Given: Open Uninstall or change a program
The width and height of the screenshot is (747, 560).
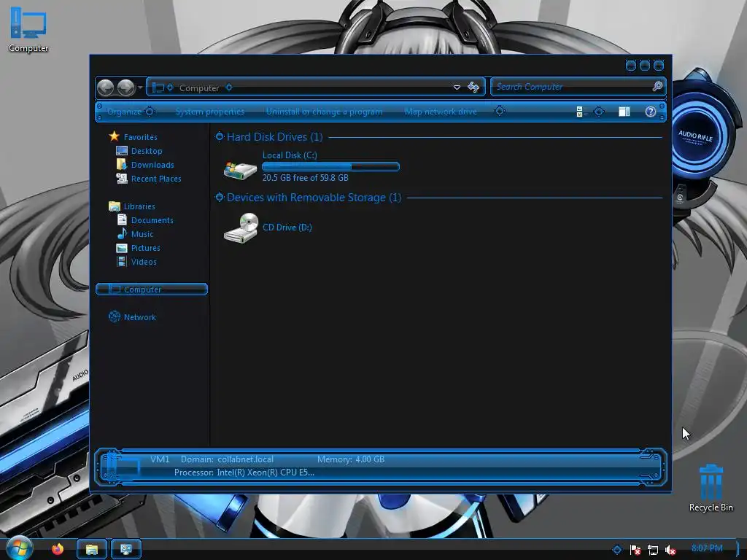Looking at the screenshot, I should 324,112.
